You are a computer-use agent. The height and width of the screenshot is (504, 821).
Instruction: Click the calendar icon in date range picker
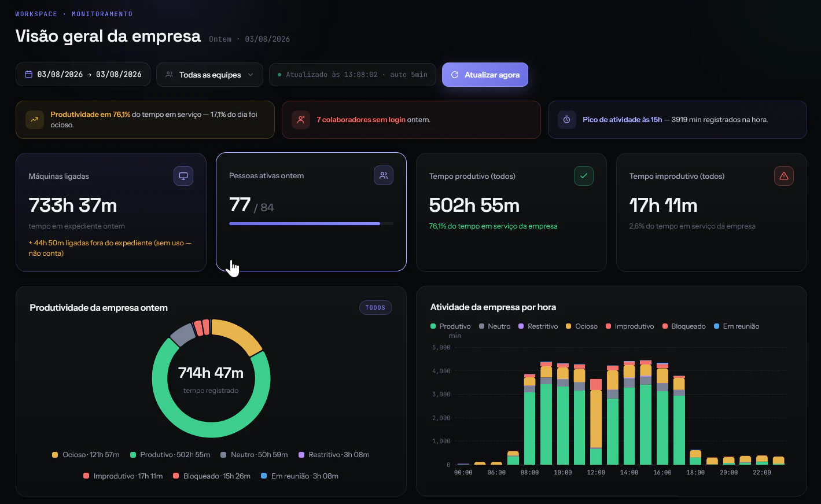pyautogui.click(x=28, y=75)
